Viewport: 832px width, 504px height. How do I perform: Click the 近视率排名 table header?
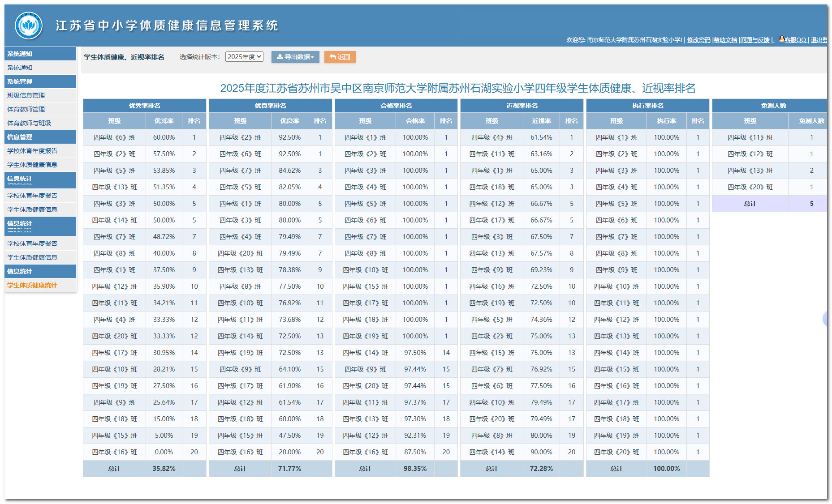(522, 106)
